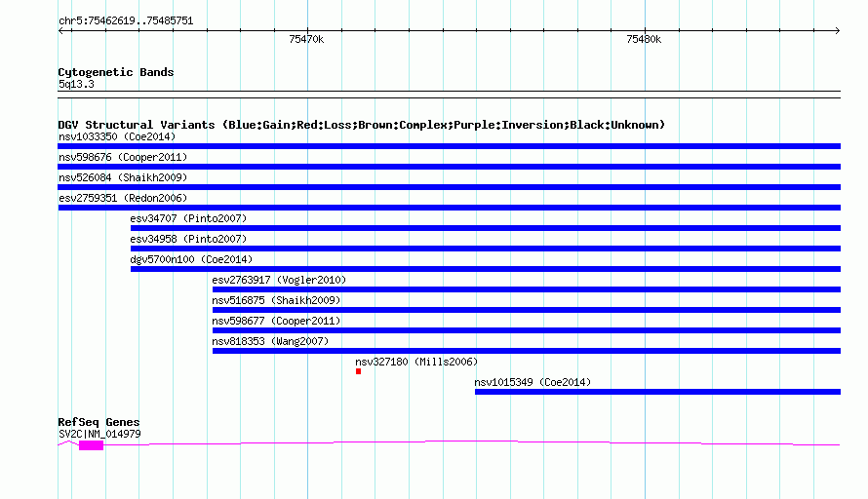The image size is (868, 499).
Task: Click the esv2759351 (Redon2006) label
Action: coord(123,198)
